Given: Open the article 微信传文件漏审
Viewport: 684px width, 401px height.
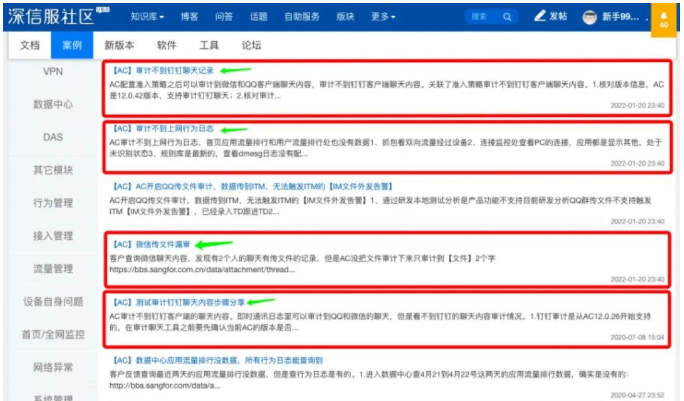Looking at the screenshot, I should (152, 243).
